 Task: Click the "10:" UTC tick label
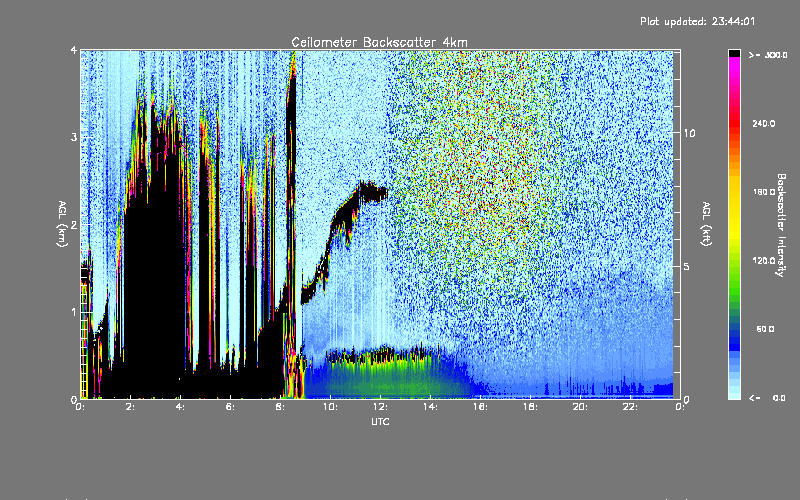[330, 407]
